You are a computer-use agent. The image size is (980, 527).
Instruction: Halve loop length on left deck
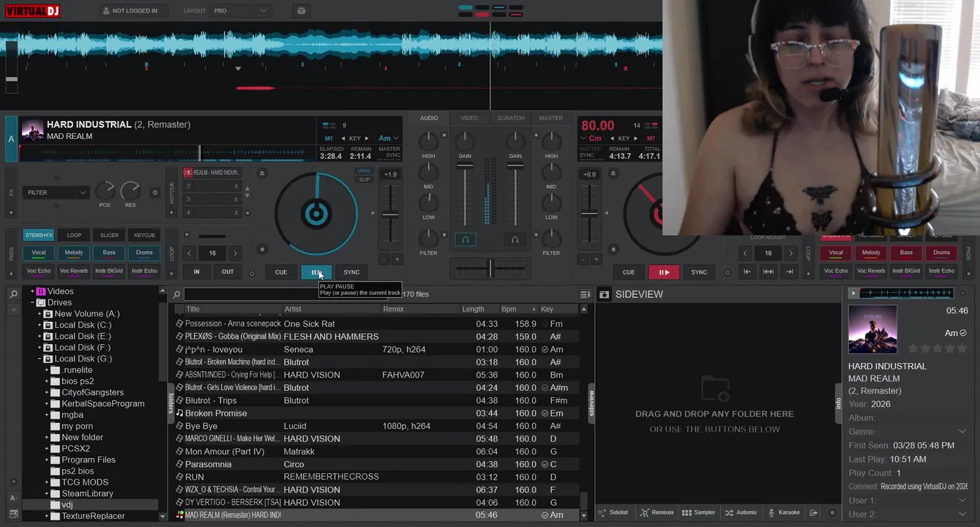pyautogui.click(x=190, y=253)
